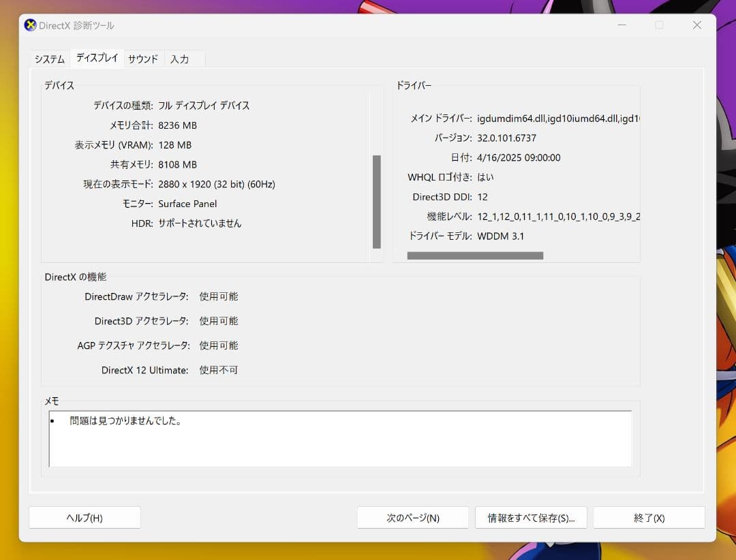Click the ヘルプ(H) button
Image resolution: width=736 pixels, height=560 pixels.
coord(85,517)
